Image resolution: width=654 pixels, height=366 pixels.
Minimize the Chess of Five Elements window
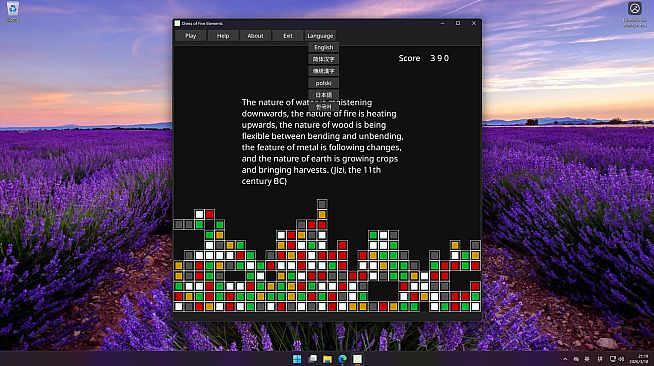click(443, 23)
